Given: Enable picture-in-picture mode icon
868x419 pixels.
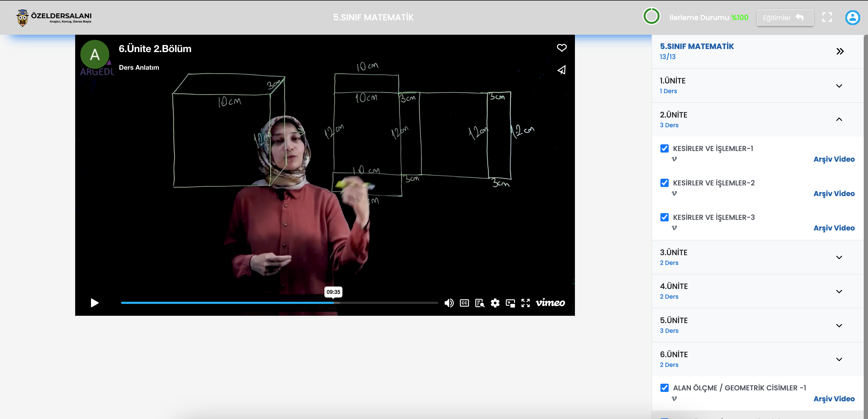Looking at the screenshot, I should click(x=510, y=303).
